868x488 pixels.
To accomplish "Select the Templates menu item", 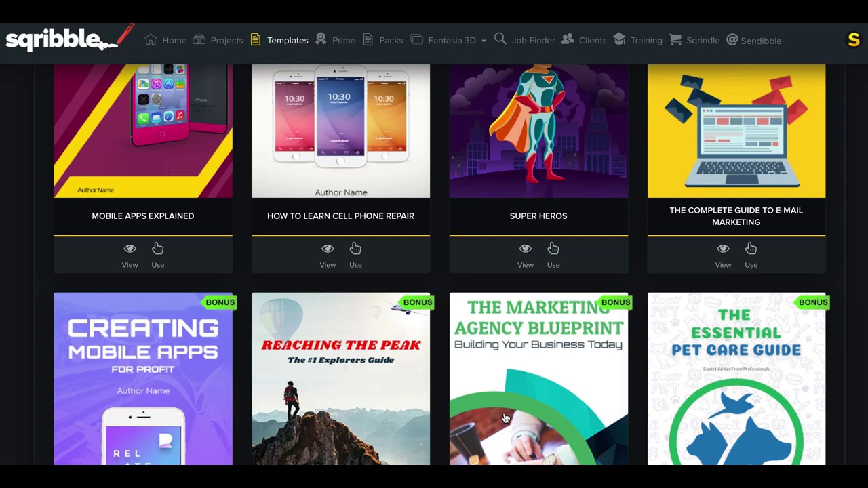I will coord(288,41).
